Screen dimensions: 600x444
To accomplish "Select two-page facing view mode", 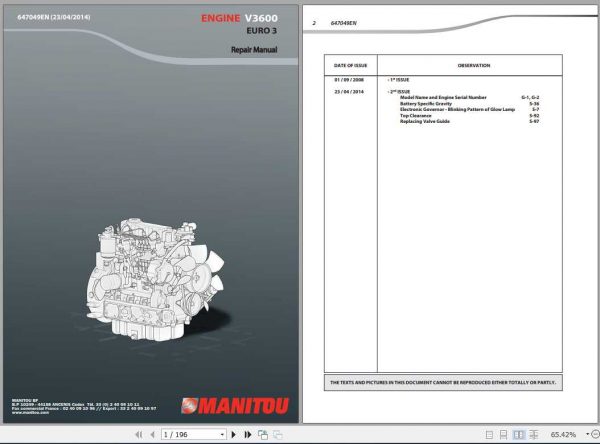I will click(x=518, y=434).
